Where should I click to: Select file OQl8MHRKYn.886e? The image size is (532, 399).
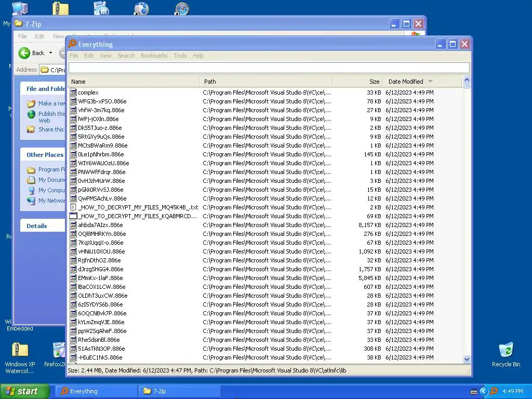(x=102, y=234)
